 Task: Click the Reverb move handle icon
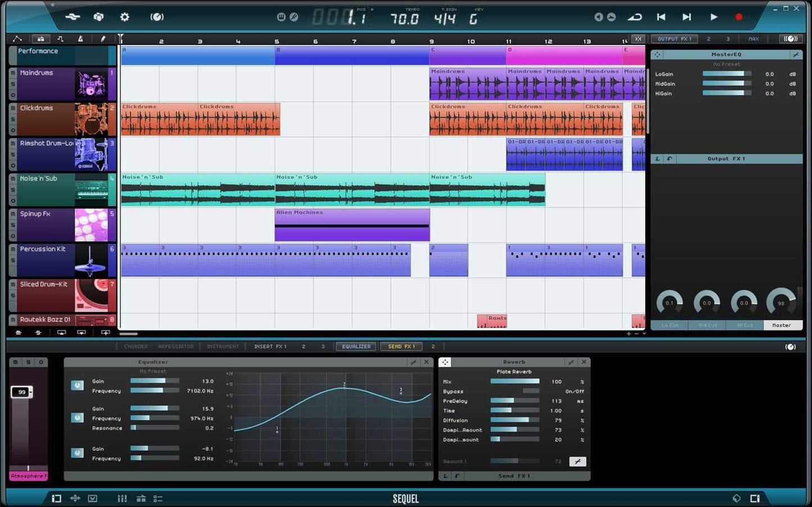coord(445,362)
